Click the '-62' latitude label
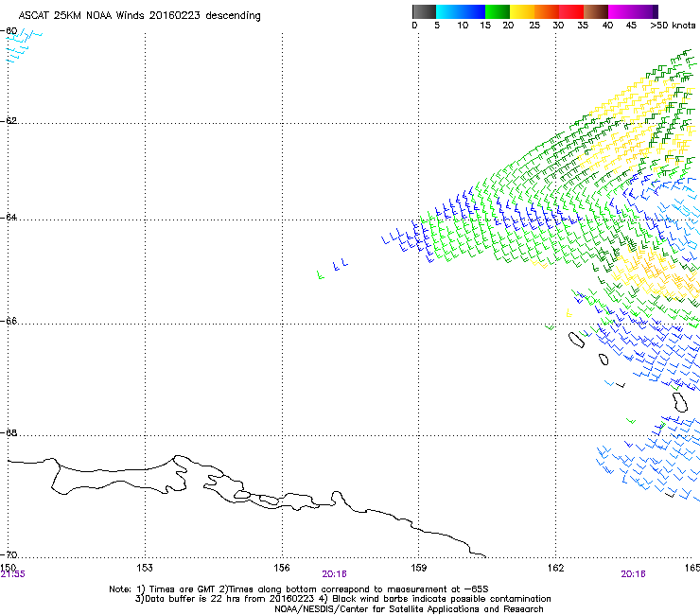 coord(9,120)
